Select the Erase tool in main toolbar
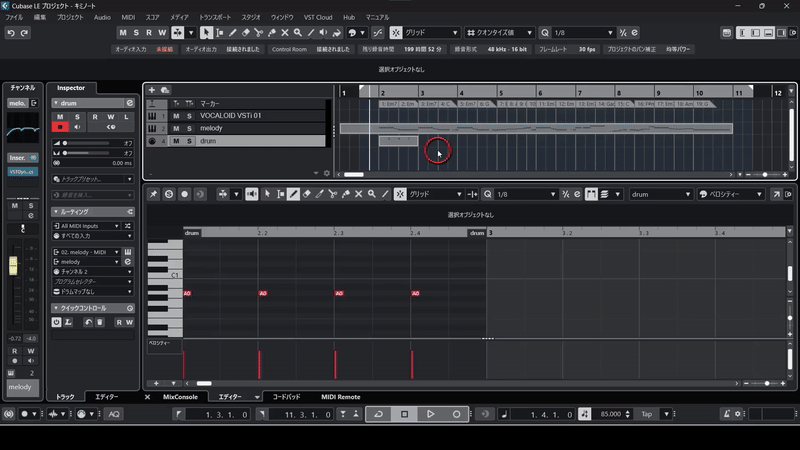The width and height of the screenshot is (800, 450). pos(246,33)
